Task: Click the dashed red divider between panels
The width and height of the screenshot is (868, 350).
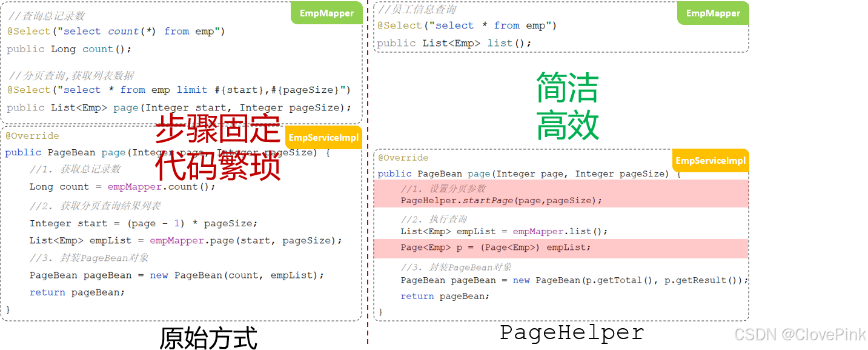Action: 368,176
